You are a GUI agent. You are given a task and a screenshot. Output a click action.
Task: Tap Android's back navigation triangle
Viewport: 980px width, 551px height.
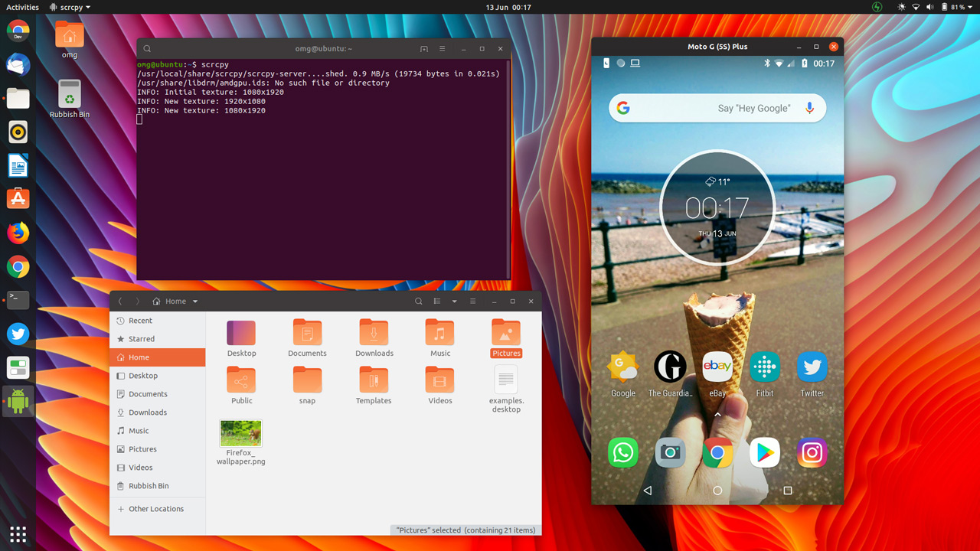tap(648, 491)
